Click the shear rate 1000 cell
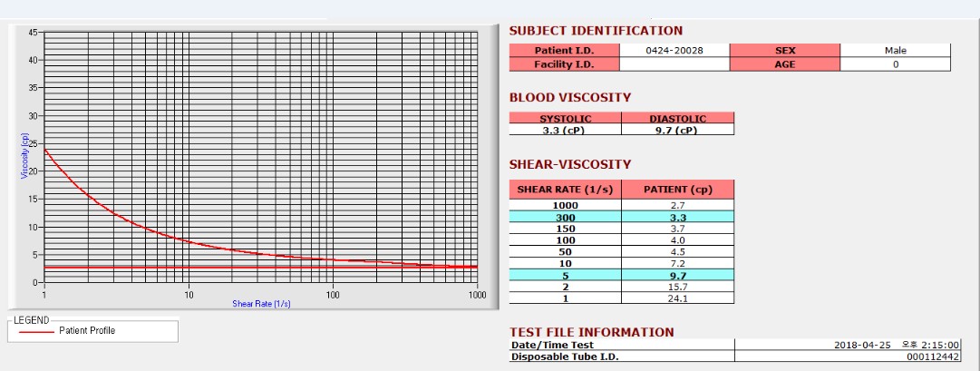The image size is (980, 371). tap(565, 205)
